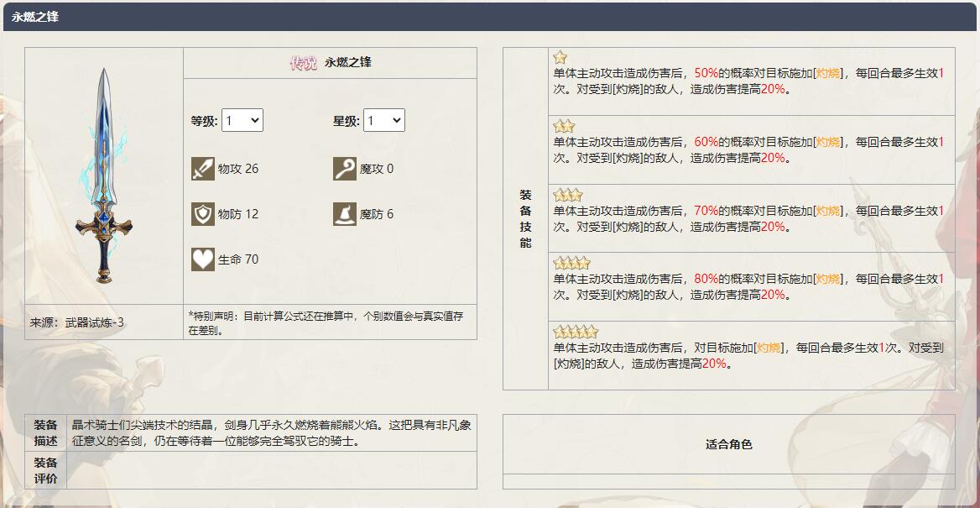Click the 永燃之锋 name beside 传说
Image resolution: width=980 pixels, height=508 pixels.
[x=348, y=63]
